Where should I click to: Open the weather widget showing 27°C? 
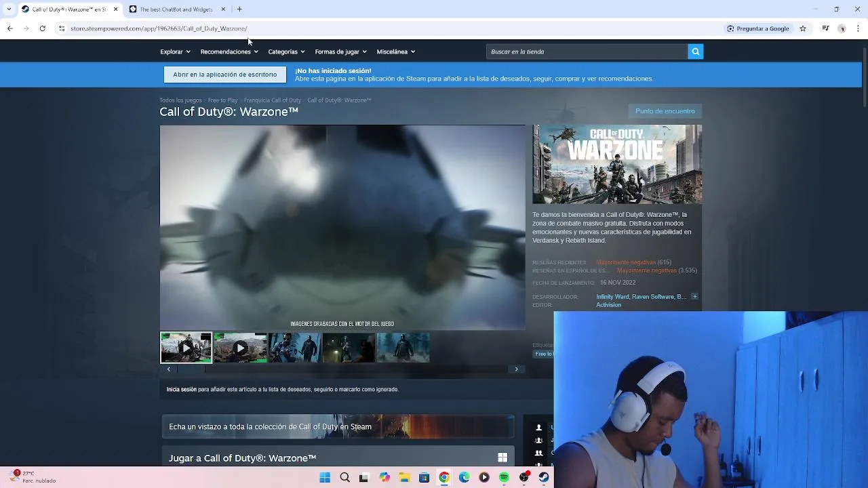(x=33, y=477)
